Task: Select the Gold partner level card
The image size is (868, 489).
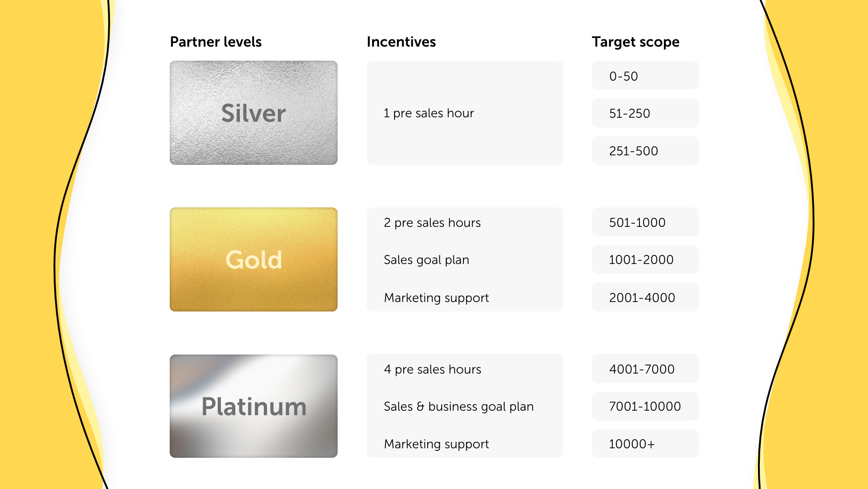Action: click(x=253, y=259)
